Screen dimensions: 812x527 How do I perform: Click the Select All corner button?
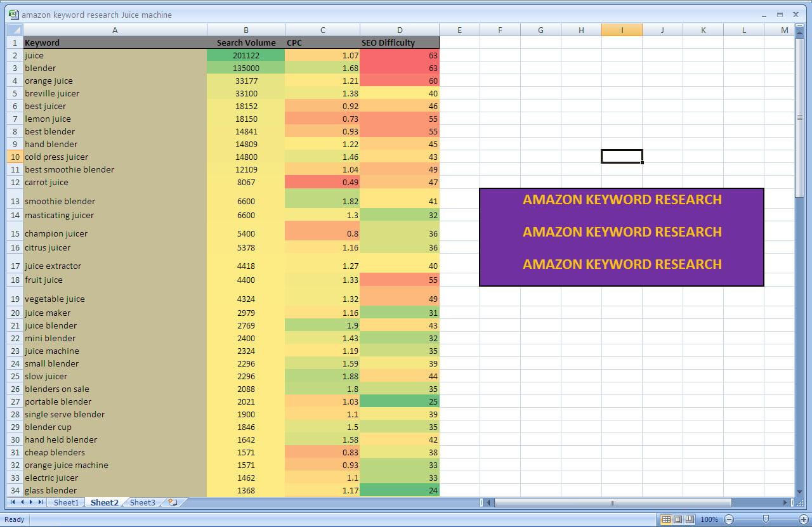(x=14, y=30)
